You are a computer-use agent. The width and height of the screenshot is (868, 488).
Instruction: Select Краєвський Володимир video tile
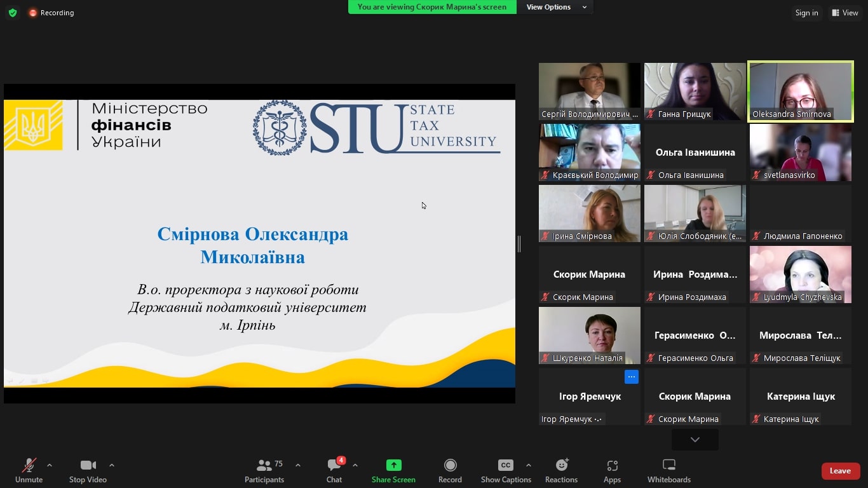pyautogui.click(x=590, y=152)
